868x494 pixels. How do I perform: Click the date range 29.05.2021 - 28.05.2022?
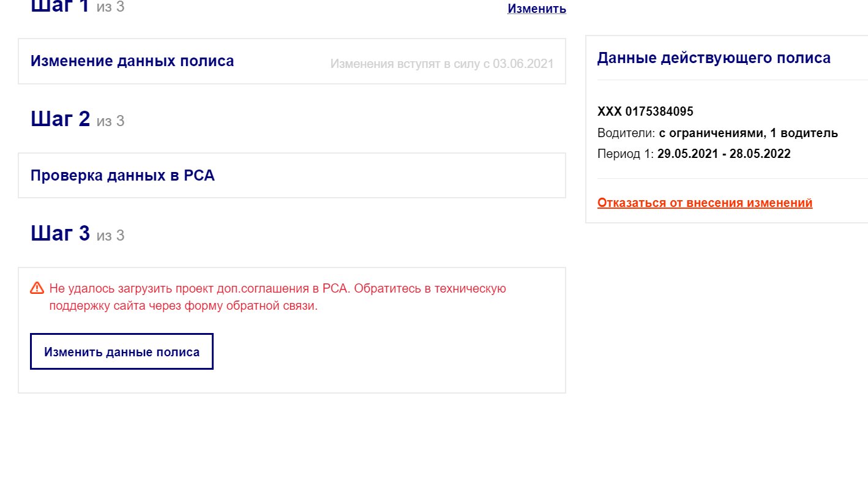tap(724, 154)
